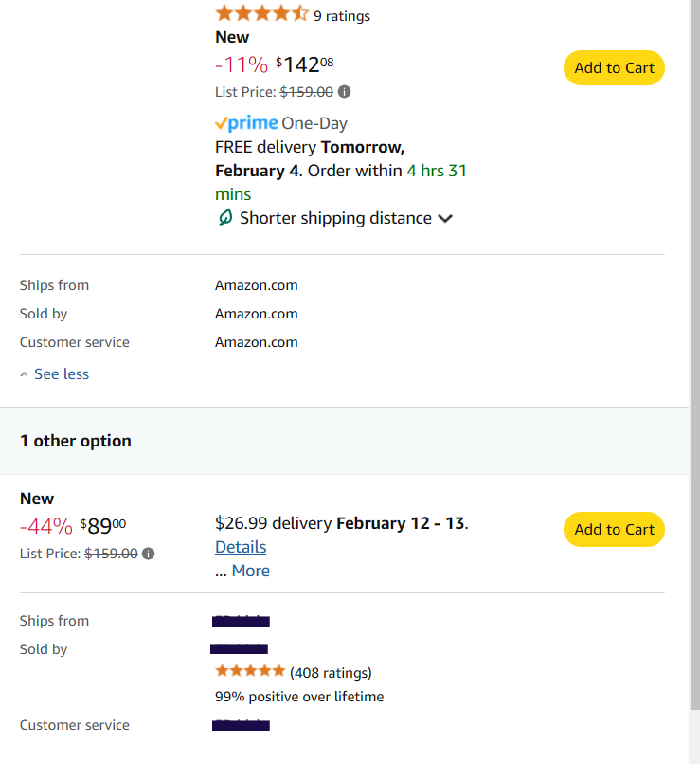The image size is (700, 764).
Task: Click the green leaf shipping icon
Action: (x=224, y=217)
